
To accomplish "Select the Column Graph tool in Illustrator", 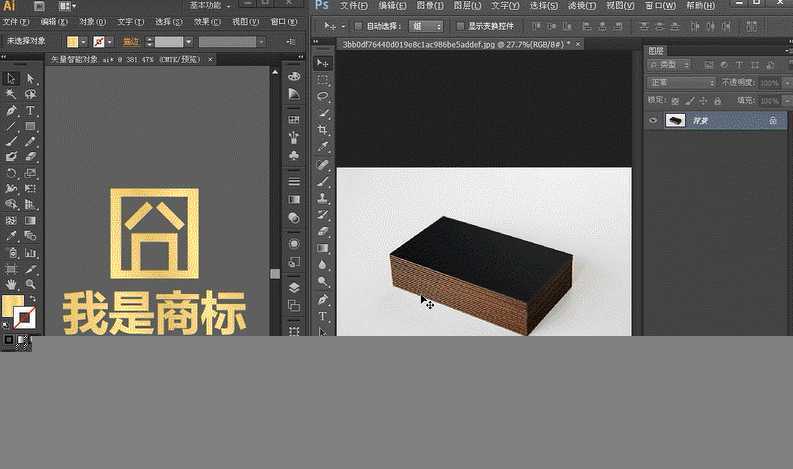I will 30,252.
